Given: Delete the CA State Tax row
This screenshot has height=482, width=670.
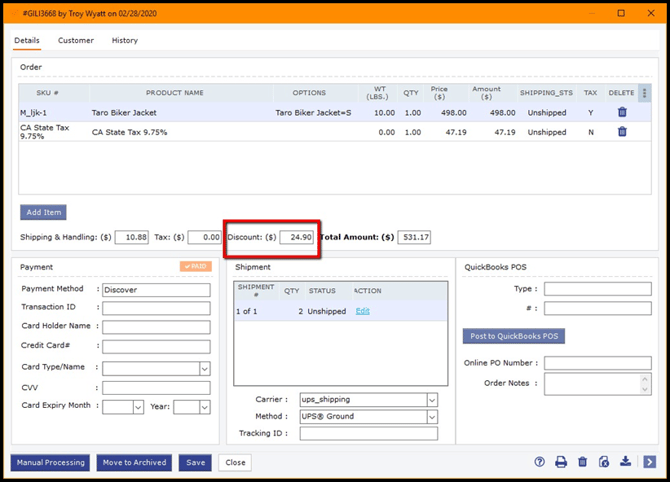Looking at the screenshot, I should [622, 131].
